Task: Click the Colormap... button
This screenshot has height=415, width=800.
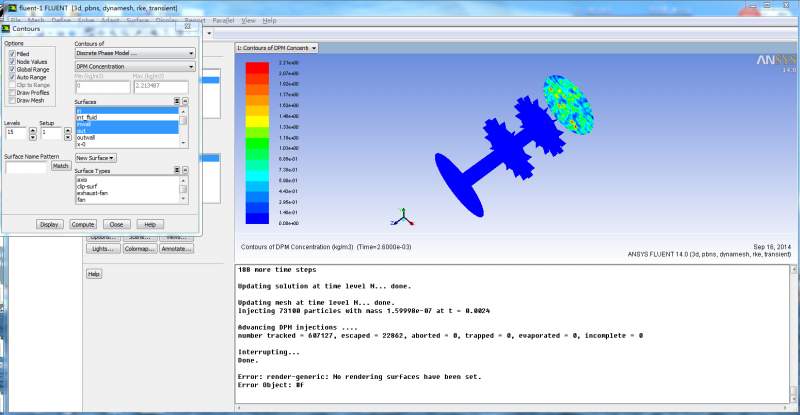Action: pyautogui.click(x=139, y=249)
